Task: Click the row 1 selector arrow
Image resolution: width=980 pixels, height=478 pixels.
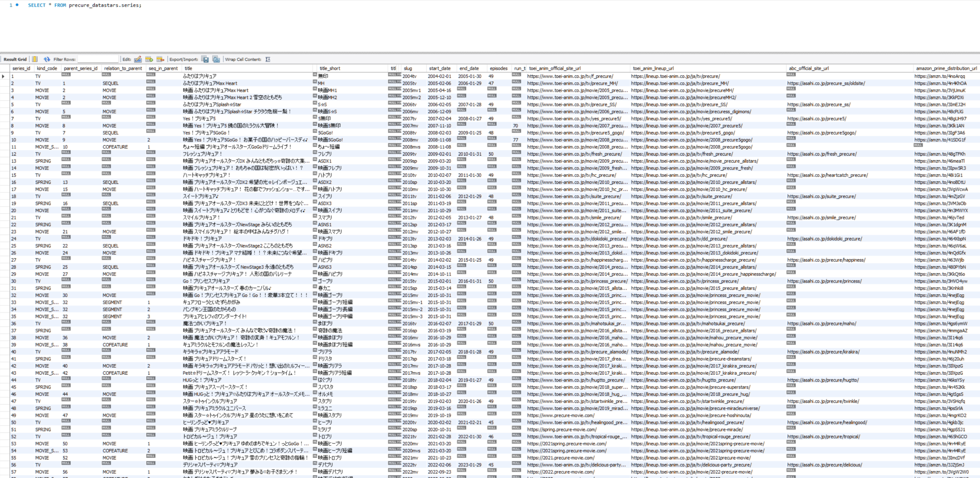Action: tap(3, 76)
